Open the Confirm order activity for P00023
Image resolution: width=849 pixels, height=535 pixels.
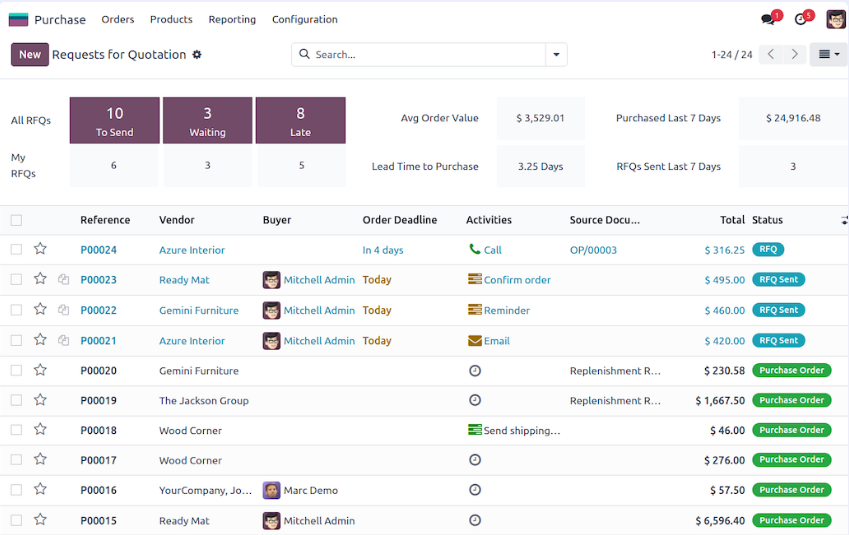click(475, 279)
